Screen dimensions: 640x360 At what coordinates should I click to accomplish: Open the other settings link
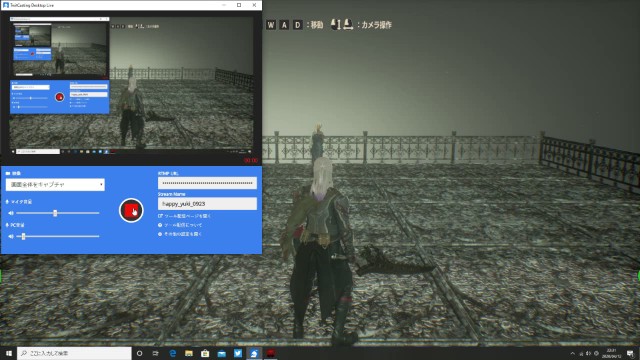180,234
